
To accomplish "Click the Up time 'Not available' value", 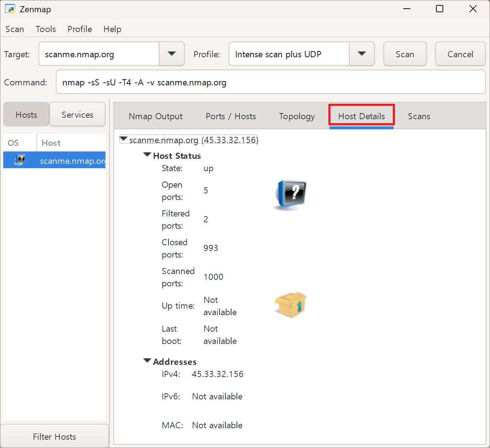I will [220, 306].
